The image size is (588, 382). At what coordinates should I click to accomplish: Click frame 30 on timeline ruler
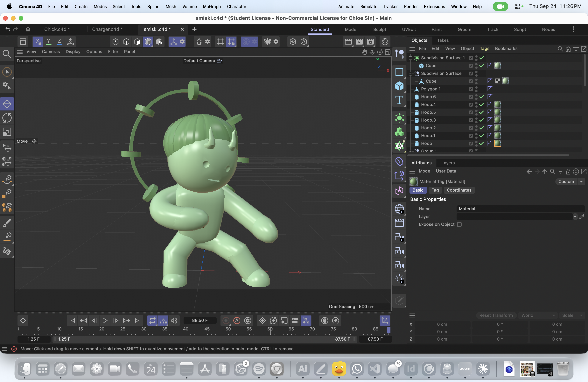point(144,329)
